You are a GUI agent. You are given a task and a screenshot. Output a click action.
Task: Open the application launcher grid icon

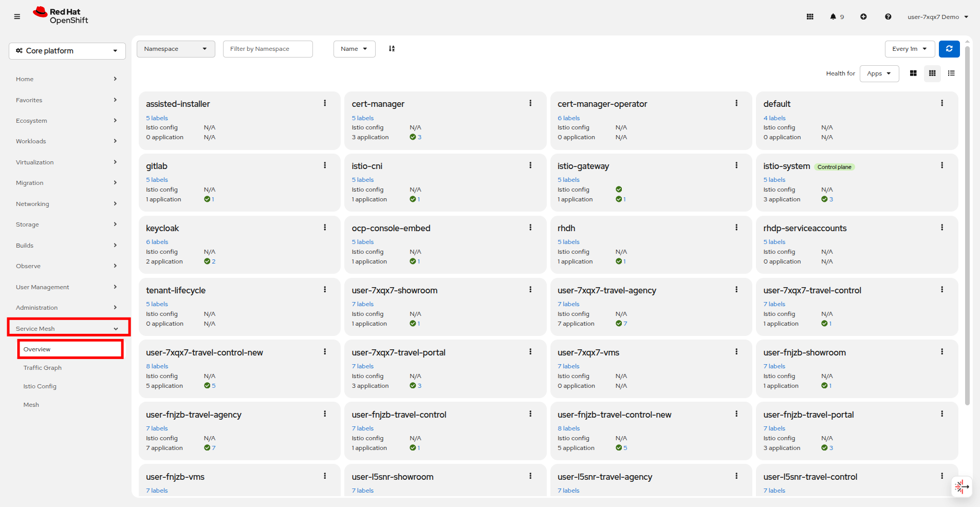[810, 17]
